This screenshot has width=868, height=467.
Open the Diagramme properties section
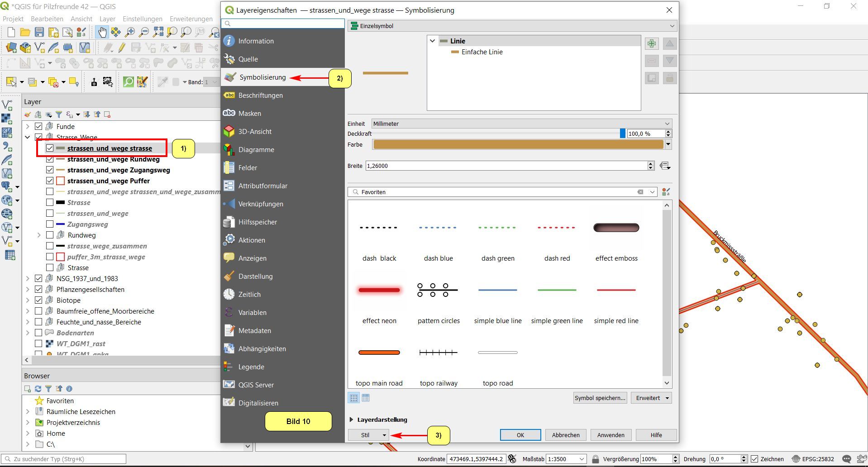click(256, 150)
